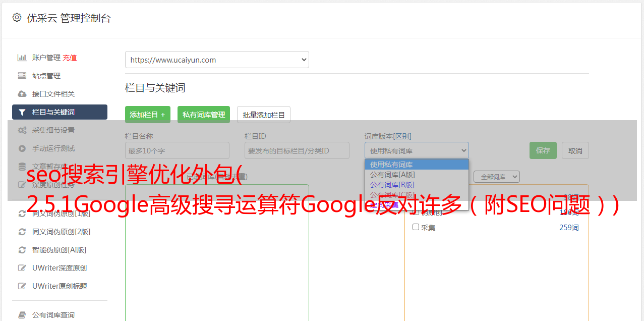Open 私有词库管理

pos(204,115)
